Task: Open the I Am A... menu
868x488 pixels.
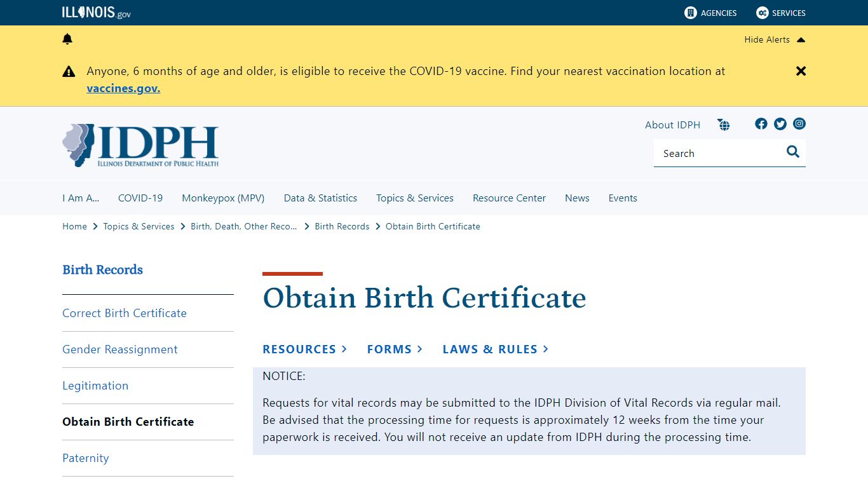Action: point(81,198)
